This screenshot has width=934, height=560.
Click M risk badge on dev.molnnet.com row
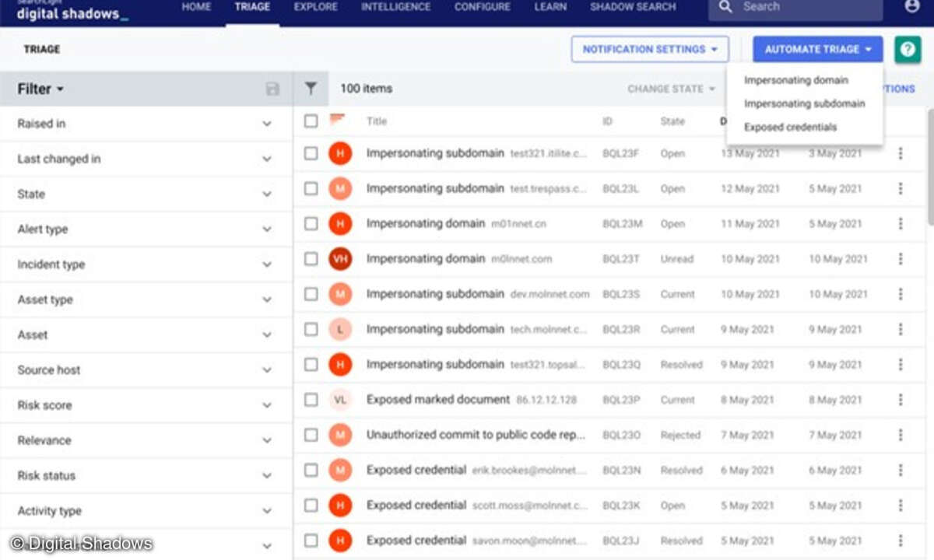pos(340,294)
